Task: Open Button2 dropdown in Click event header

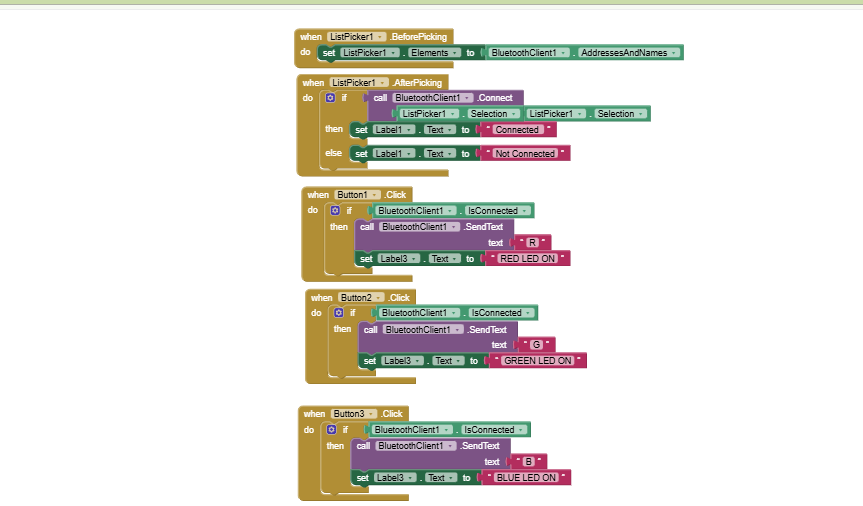Action: (361, 298)
